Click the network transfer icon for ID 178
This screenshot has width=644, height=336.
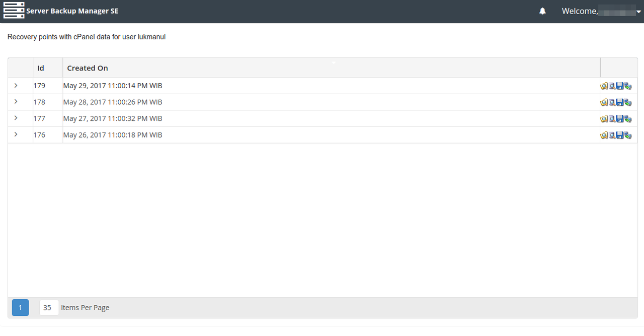coord(628,102)
